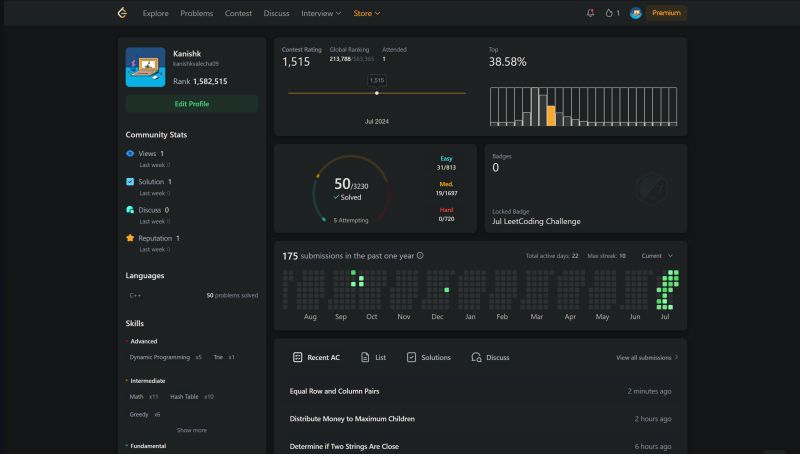Click the Solution checkmark icon
The image size is (800, 454).
coord(130,182)
